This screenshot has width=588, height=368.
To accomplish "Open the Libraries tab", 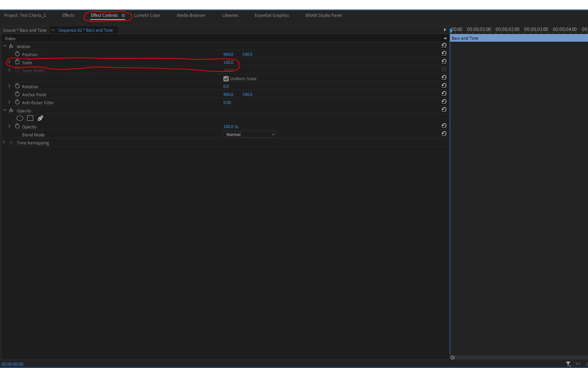I will click(230, 15).
